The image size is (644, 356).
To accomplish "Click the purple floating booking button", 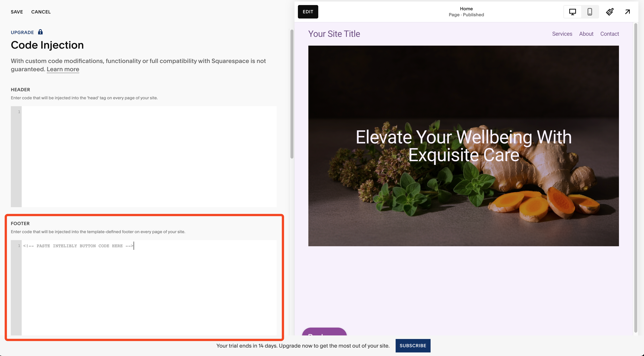I will click(x=324, y=332).
